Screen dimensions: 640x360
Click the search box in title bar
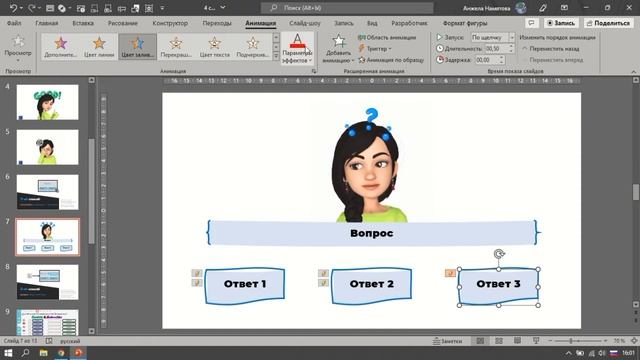(x=347, y=8)
